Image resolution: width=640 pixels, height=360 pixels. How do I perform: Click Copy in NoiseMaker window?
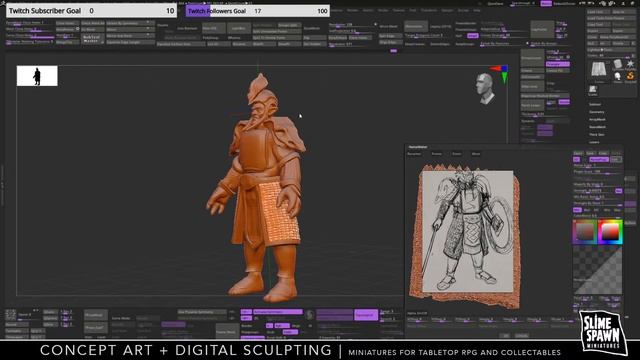point(603,153)
